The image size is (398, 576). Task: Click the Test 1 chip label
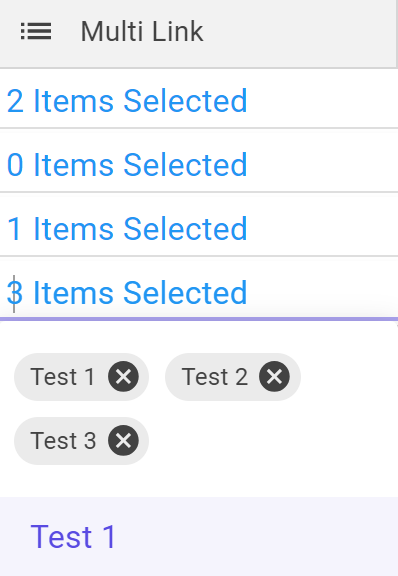click(63, 377)
